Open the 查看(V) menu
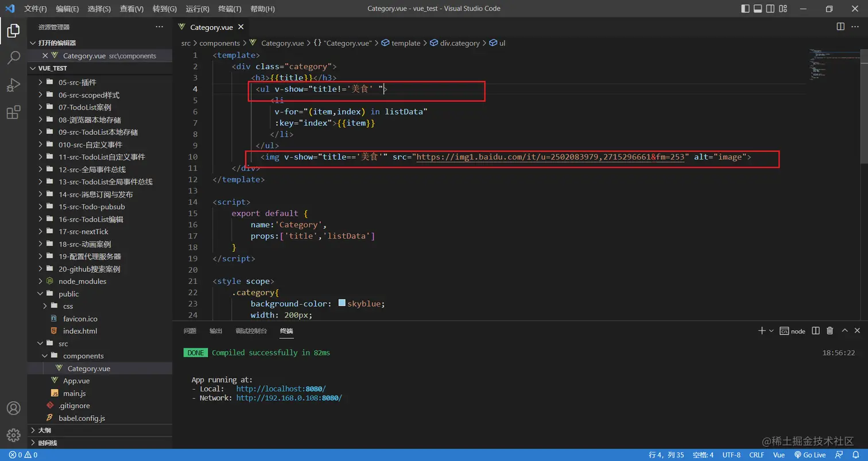The image size is (868, 461). [132, 9]
